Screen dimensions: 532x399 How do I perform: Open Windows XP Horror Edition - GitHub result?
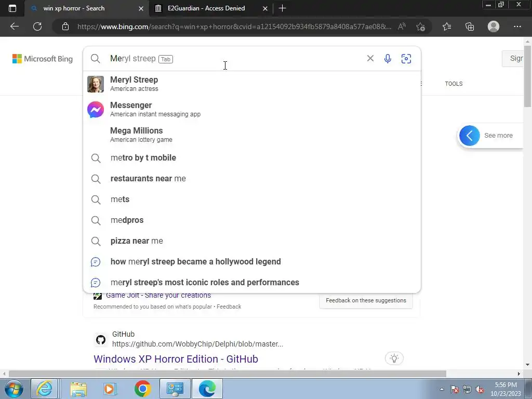click(x=176, y=359)
